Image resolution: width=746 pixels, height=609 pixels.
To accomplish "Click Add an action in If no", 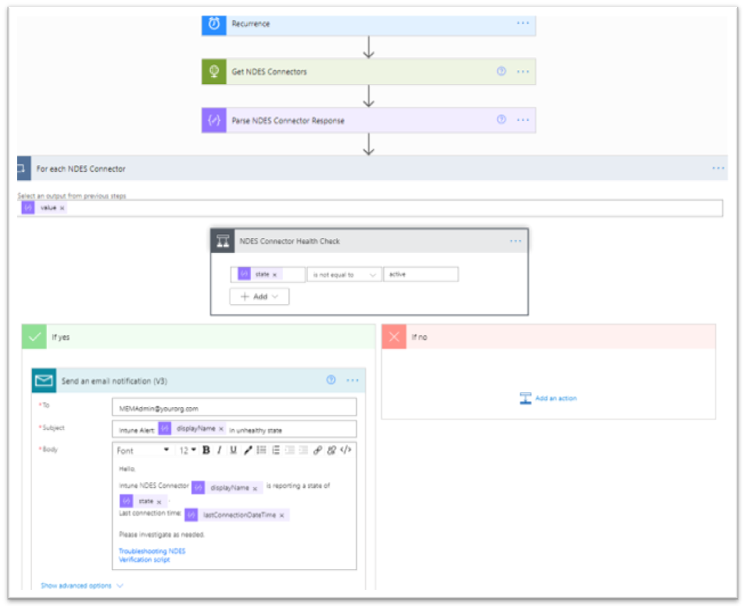I will pos(548,398).
